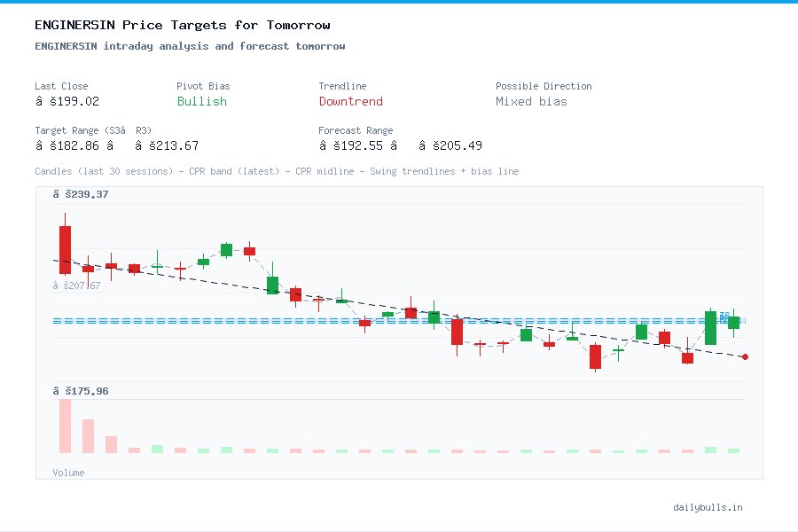Toggle the Bullish pivot bias indicator

[x=201, y=101]
